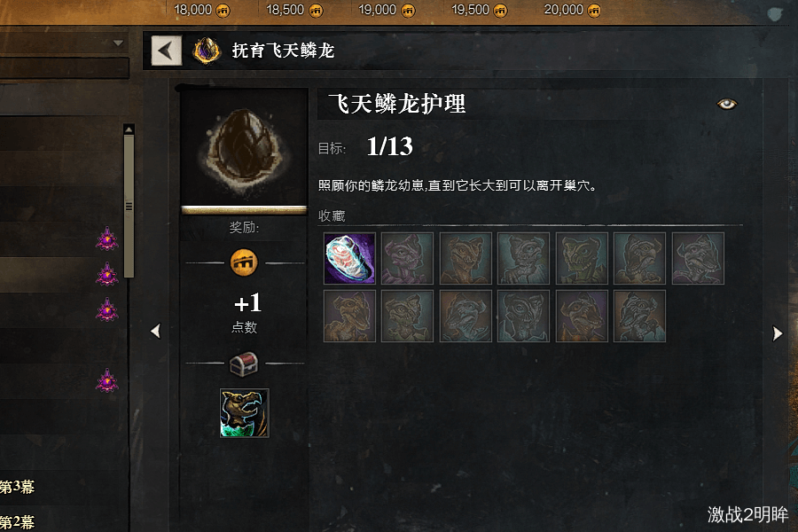Select the unlocked purple egg collection item
This screenshot has height=532, width=798.
tap(349, 258)
